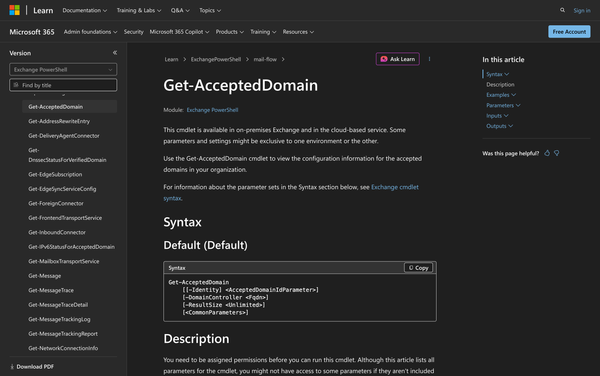Expand the Q&A menu
Screen dimensions: 600x376
[x=180, y=10]
